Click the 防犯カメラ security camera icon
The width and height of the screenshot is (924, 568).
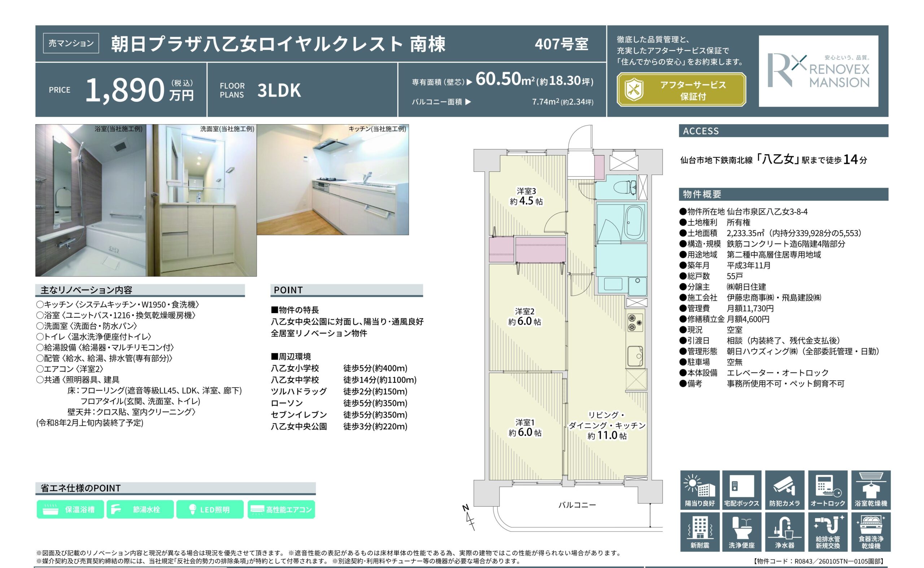click(x=785, y=490)
